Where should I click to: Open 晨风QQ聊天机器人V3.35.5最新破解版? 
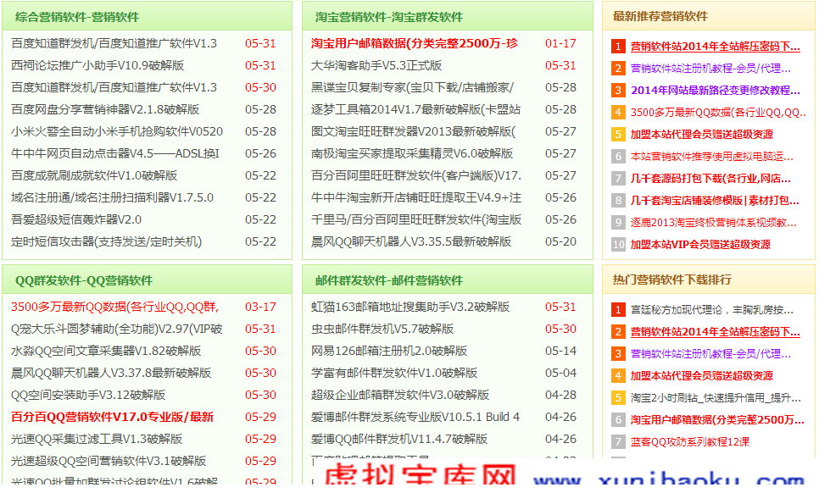coord(411,242)
